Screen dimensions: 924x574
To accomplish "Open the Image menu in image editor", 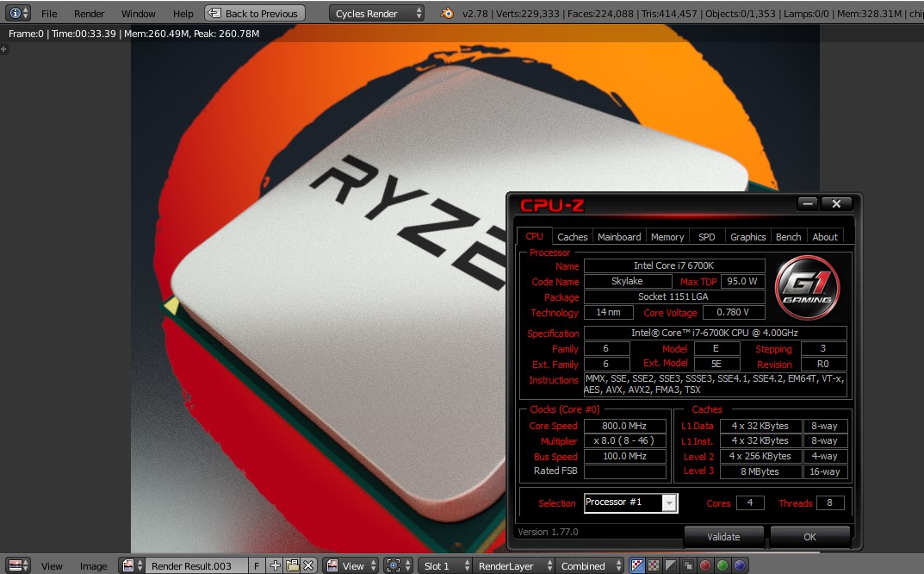I will click(x=94, y=565).
